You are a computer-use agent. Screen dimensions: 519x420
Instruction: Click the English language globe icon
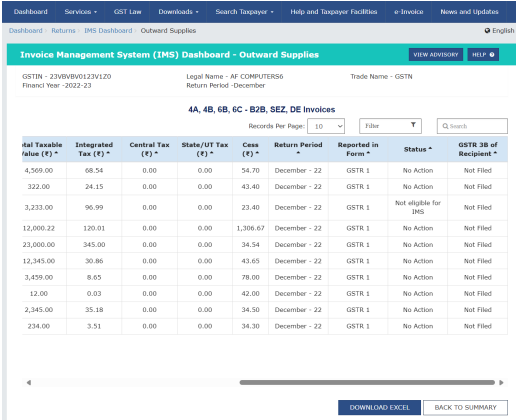tap(487, 31)
